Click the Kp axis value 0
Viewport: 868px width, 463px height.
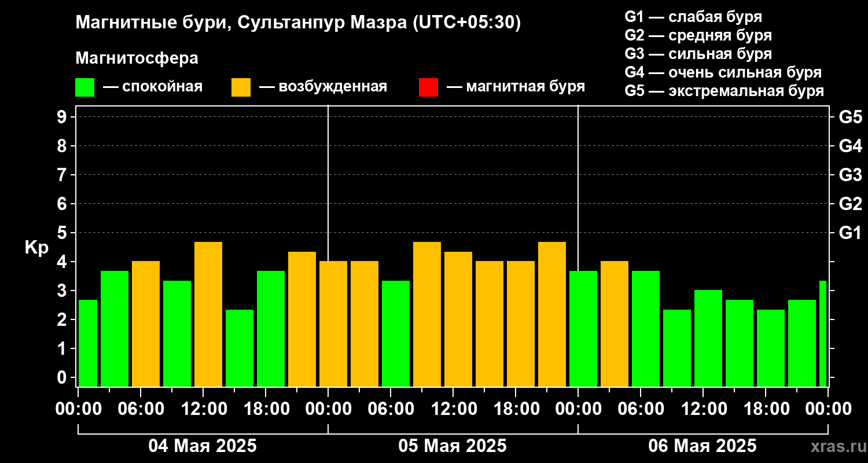63,377
